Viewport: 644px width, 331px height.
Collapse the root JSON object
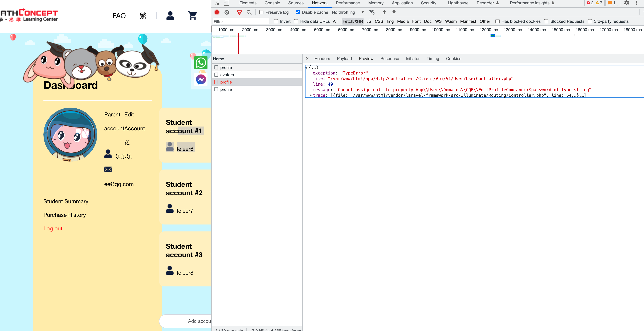(306, 68)
